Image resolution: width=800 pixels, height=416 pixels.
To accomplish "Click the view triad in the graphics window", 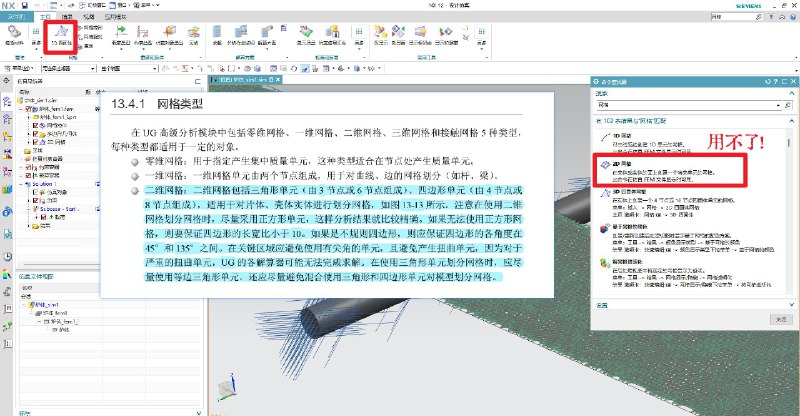I will coord(228,388).
